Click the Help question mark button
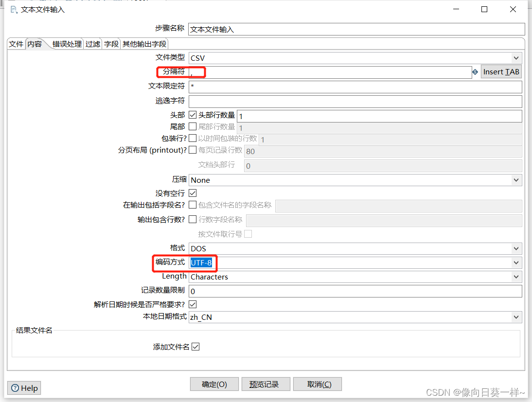This screenshot has height=402, width=532. click(x=24, y=388)
